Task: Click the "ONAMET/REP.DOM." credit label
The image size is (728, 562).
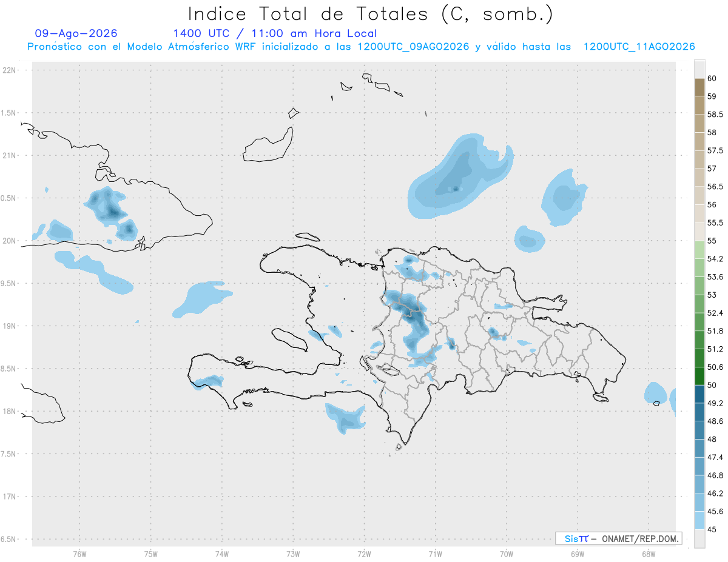Action: tap(639, 538)
